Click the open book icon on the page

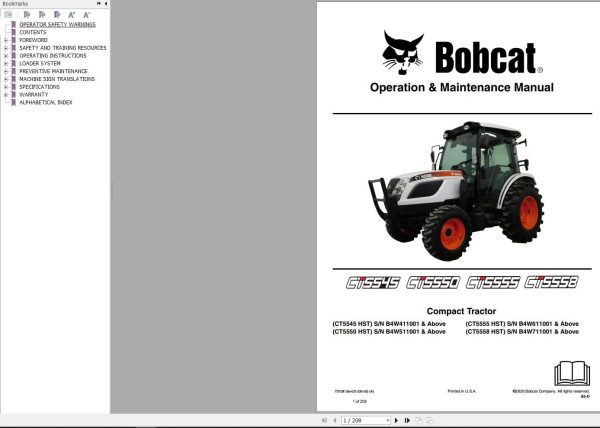coord(572,373)
